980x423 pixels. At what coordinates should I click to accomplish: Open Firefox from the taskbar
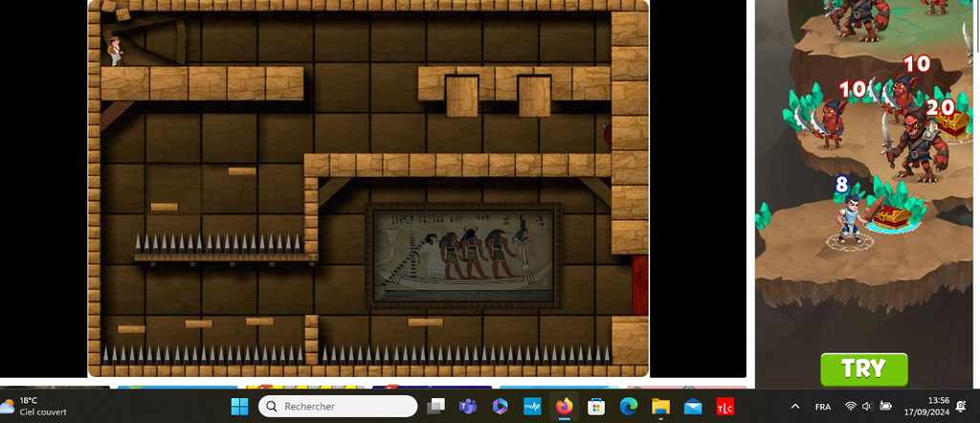click(564, 407)
